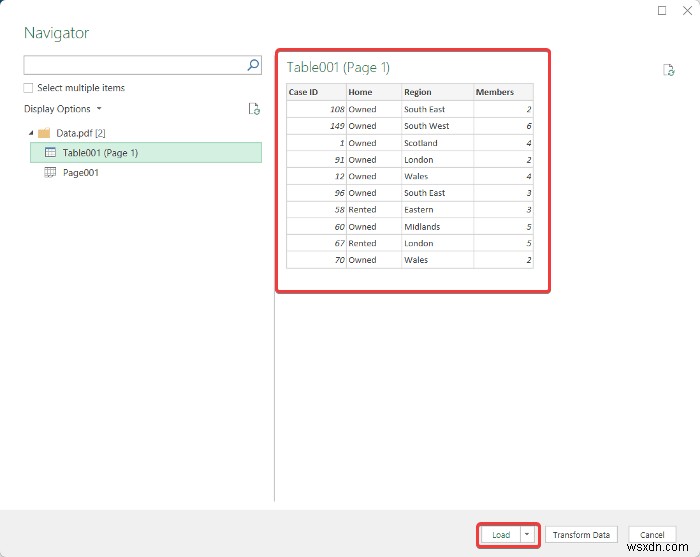
Task: Click the Region cell South West
Action: (438, 126)
